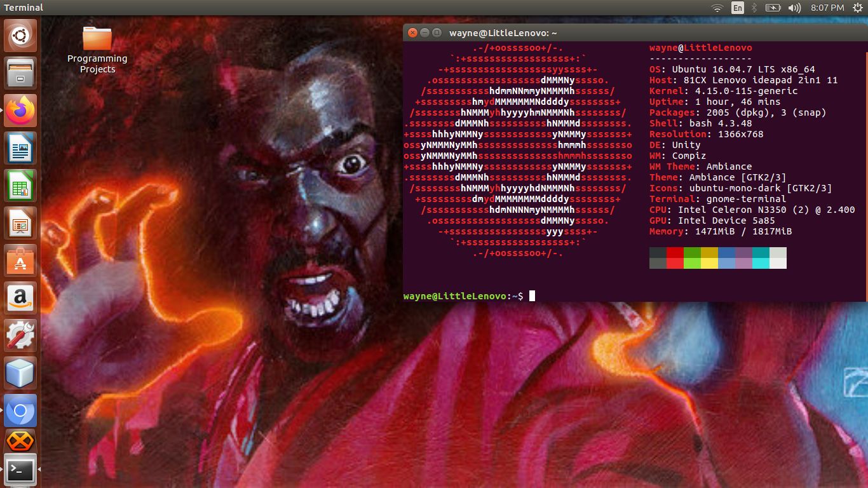This screenshot has height=488, width=868.
Task: Open the Chromium browser
Action: (20, 410)
